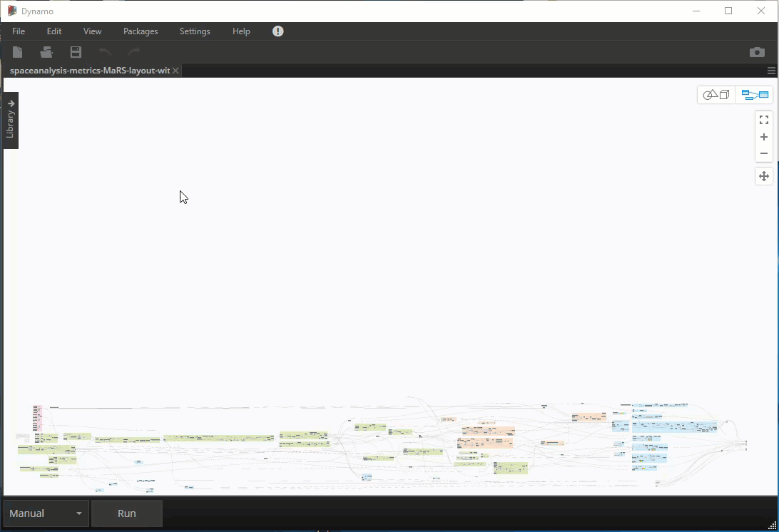The image size is (779, 532).
Task: Click the New file icon in toolbar
Action: tap(18, 52)
